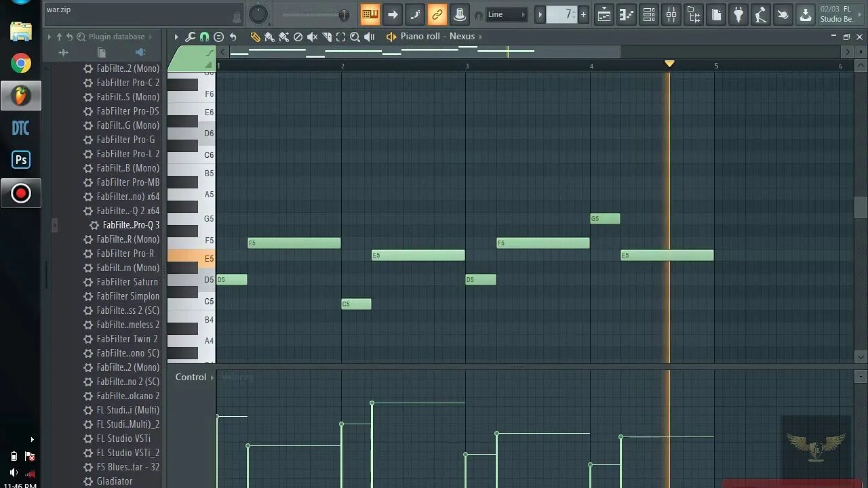868x488 pixels.
Task: Open the Piano roll window button
Action: click(627, 14)
